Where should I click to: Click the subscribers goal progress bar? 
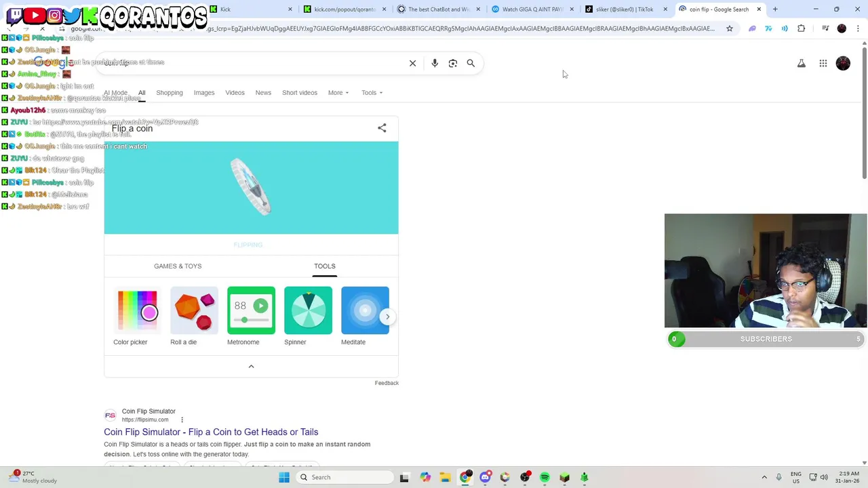(766, 339)
